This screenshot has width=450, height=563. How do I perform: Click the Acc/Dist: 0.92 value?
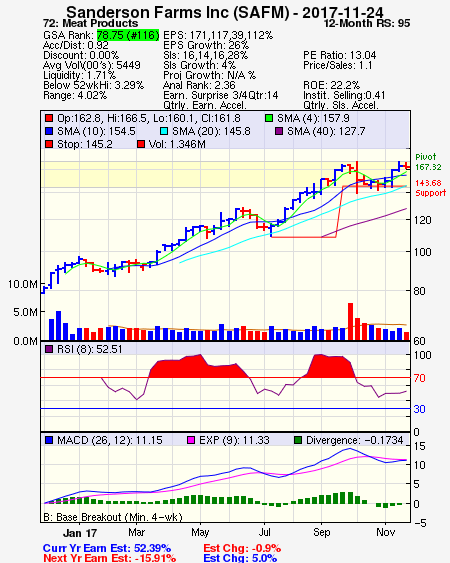pyautogui.click(x=76, y=45)
